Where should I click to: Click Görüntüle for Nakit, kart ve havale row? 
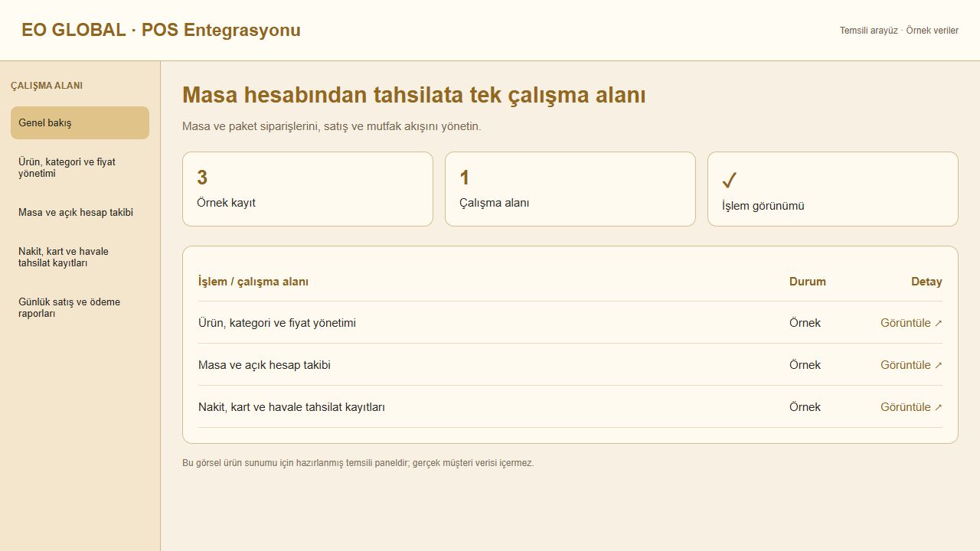(x=911, y=407)
